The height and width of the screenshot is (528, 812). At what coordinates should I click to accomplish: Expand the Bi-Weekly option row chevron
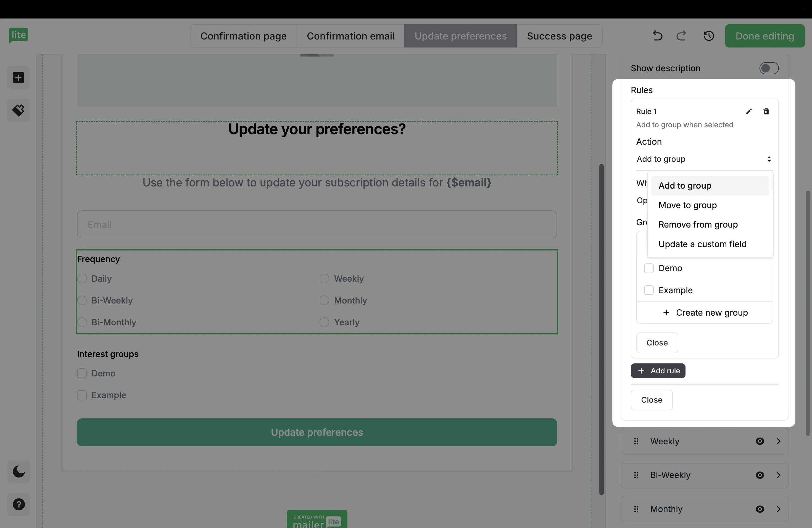tap(779, 475)
